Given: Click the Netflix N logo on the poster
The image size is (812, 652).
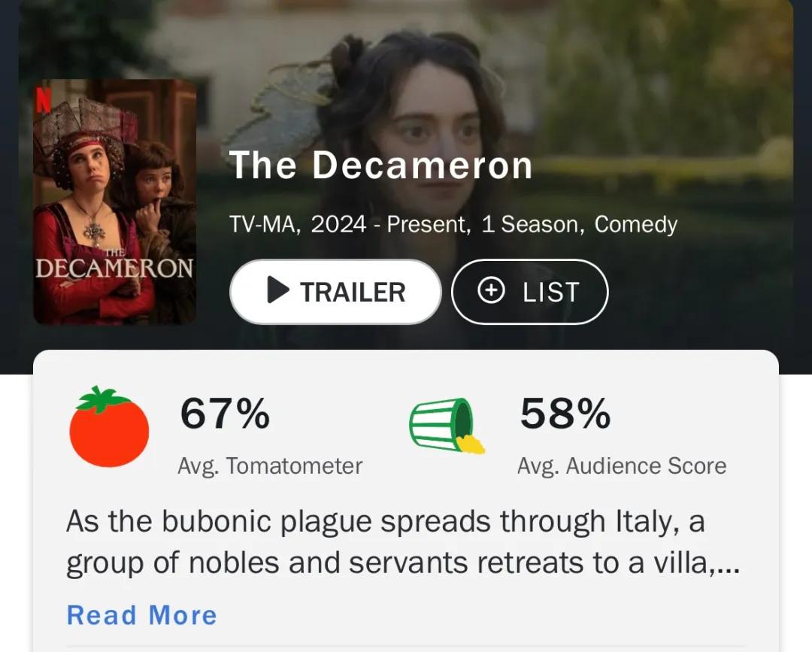Looking at the screenshot, I should click(39, 101).
